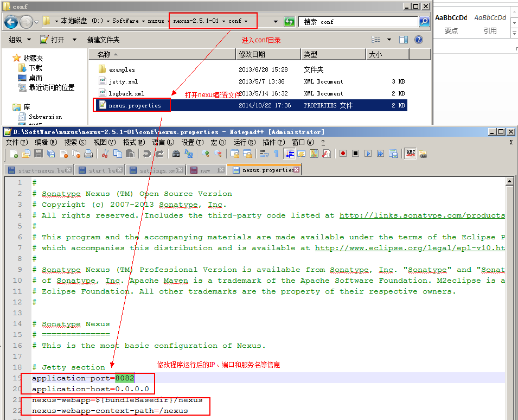This screenshot has height=420, width=518.
Task: Click the Replace icon in Notepad++ toolbar
Action: [x=189, y=154]
